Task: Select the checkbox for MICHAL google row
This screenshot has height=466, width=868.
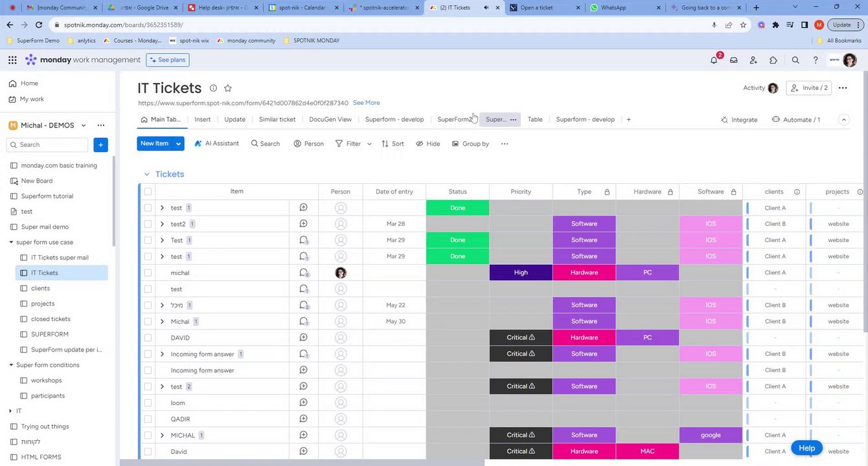Action: point(148,436)
